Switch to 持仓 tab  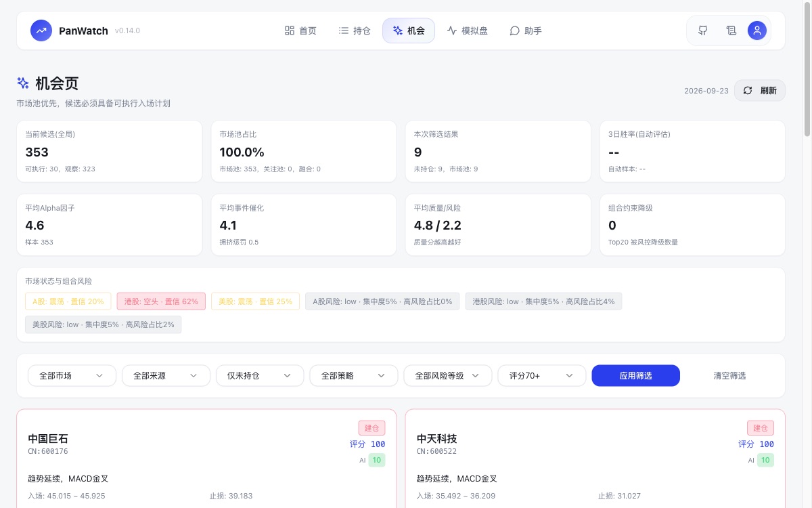355,30
